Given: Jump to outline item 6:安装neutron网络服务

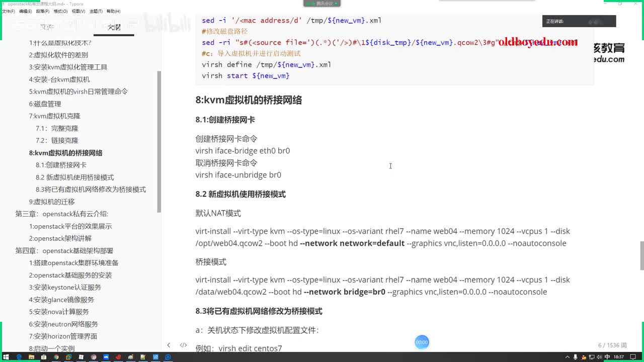Looking at the screenshot, I should pyautogui.click(x=63, y=324).
